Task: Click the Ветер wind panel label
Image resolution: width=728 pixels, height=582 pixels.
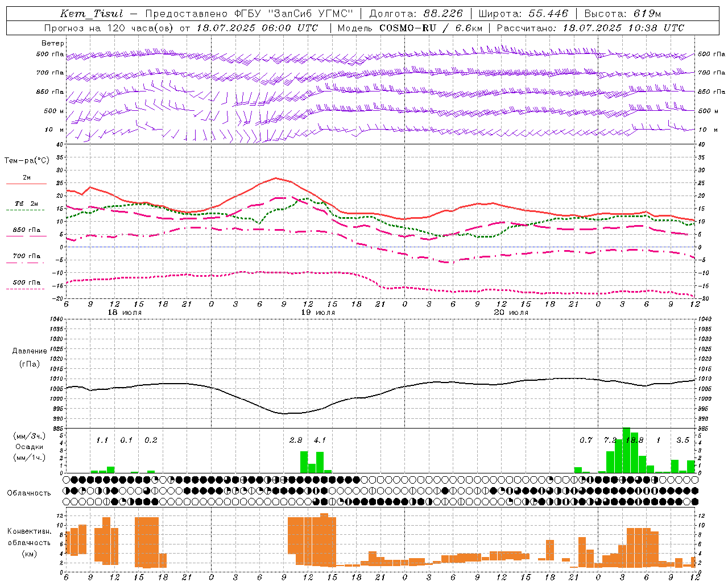Action: [x=53, y=43]
